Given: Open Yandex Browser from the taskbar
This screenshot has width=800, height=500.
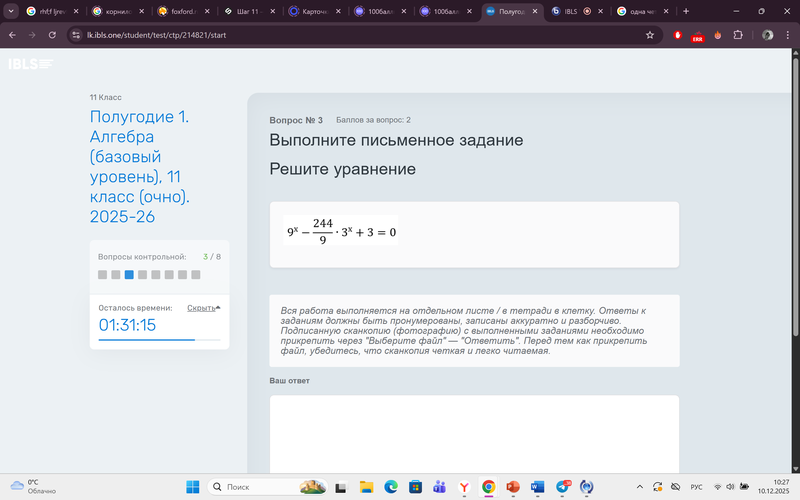Looking at the screenshot, I should point(464,487).
